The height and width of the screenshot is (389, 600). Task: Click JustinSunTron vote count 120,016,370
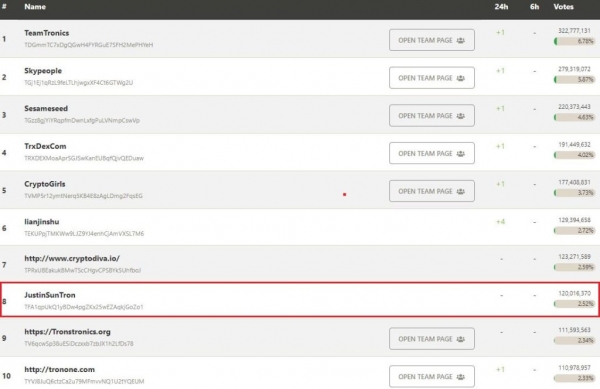(574, 293)
